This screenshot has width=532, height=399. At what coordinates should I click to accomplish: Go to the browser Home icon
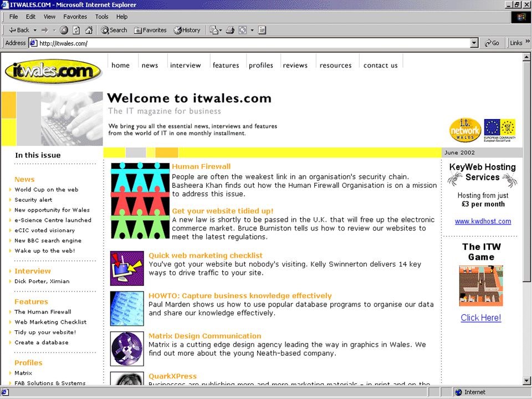[89, 30]
